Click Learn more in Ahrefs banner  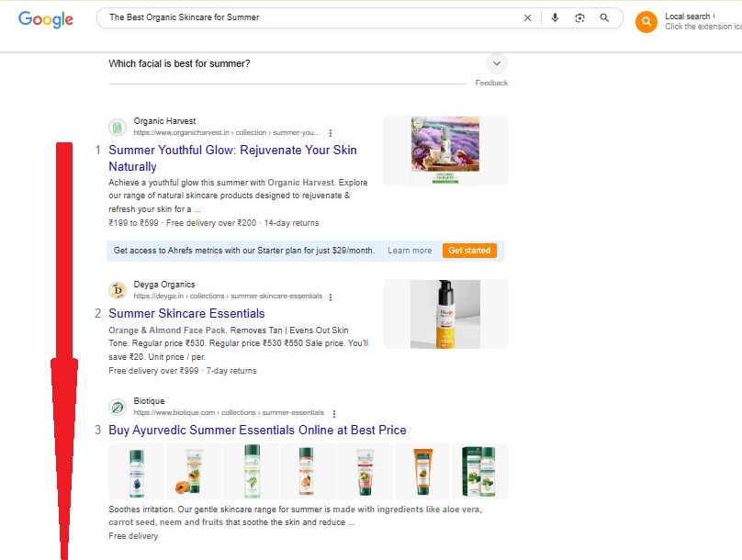pyautogui.click(x=410, y=251)
